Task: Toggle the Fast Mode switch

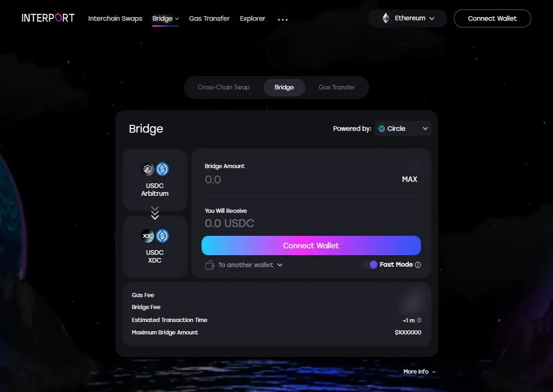Action: pos(371,265)
